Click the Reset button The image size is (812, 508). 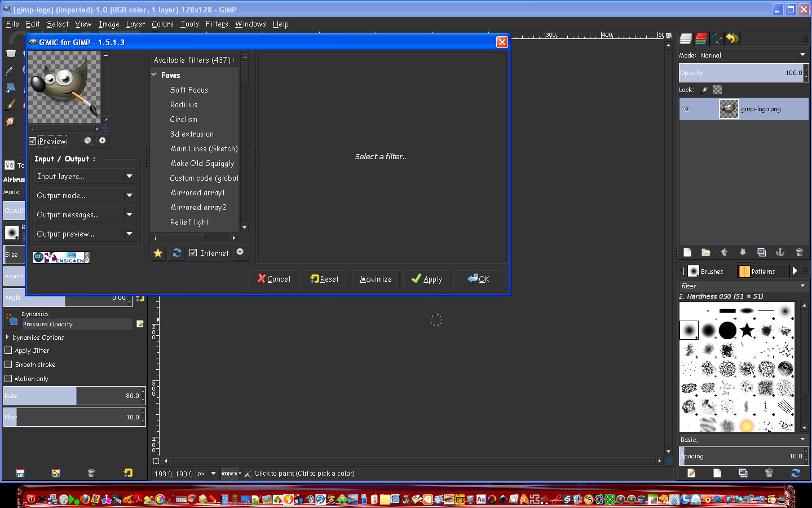coord(324,279)
